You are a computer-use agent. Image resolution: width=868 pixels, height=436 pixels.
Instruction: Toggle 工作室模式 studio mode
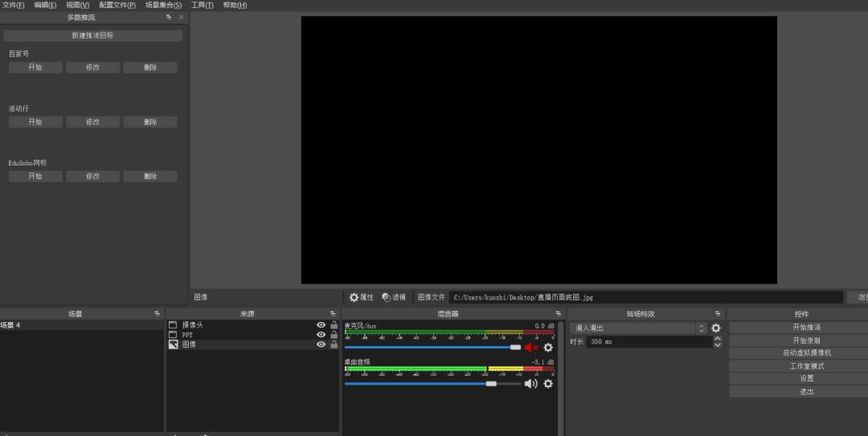coord(807,366)
